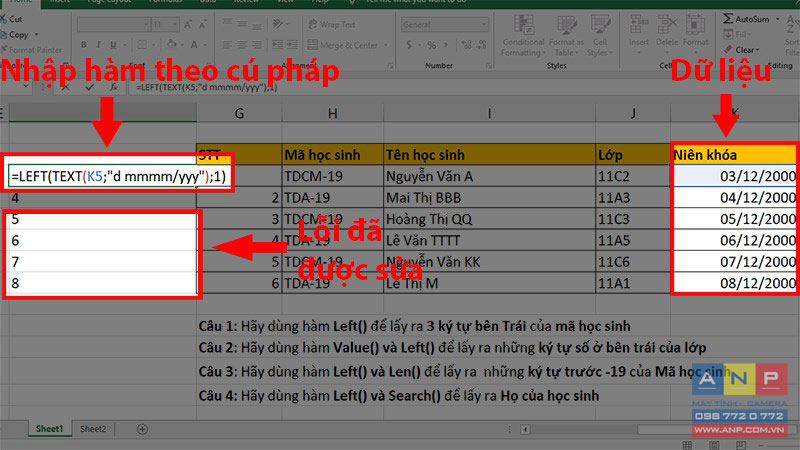
Task: Open Cell Styles gallery
Action: (600, 36)
